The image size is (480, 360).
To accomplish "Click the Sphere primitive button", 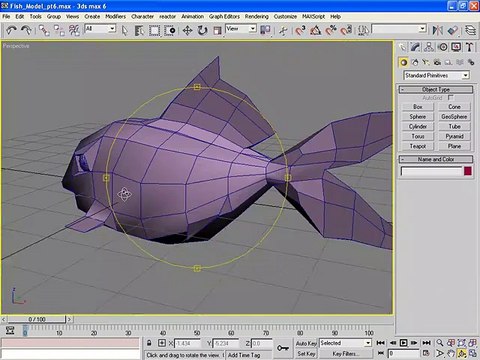I will [x=418, y=117].
